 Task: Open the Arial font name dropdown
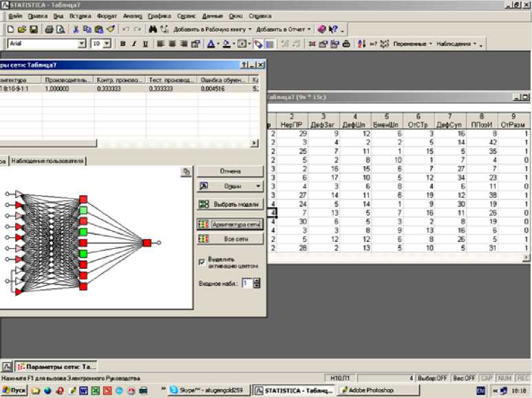82,43
